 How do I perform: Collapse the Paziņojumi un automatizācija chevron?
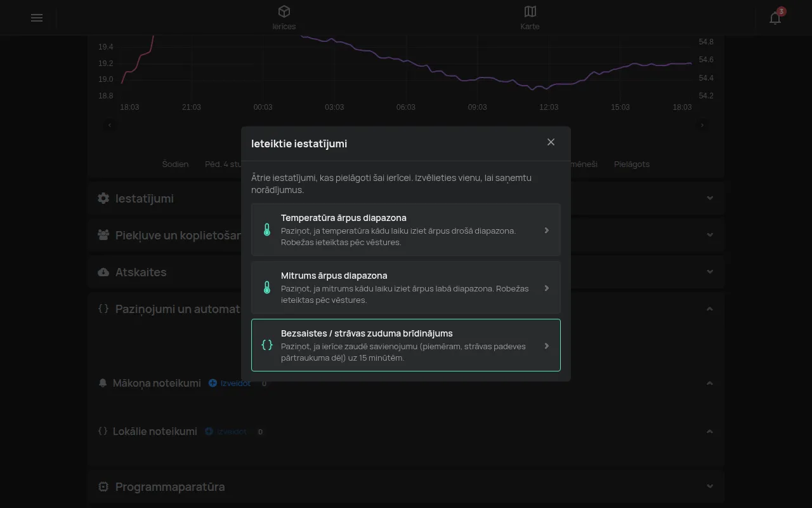pos(710,309)
